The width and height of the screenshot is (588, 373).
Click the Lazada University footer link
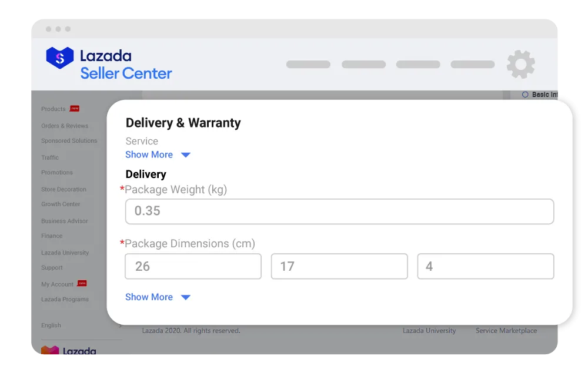coord(429,331)
